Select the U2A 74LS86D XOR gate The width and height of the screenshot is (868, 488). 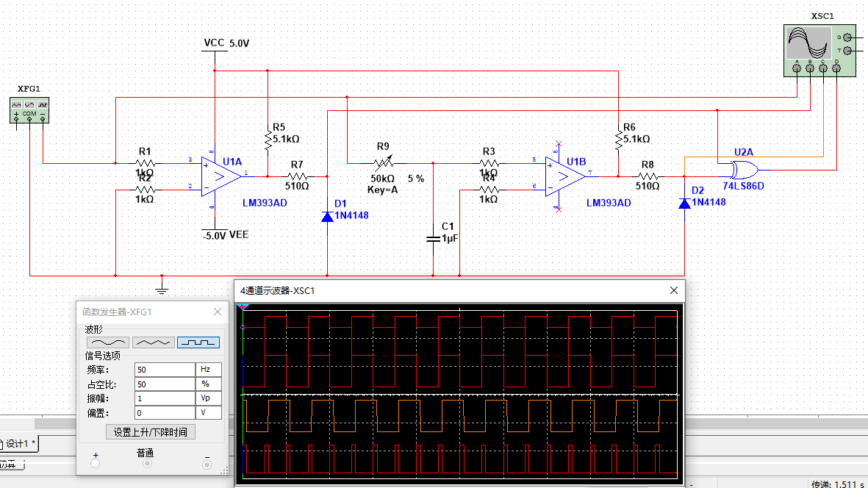pyautogui.click(x=744, y=169)
